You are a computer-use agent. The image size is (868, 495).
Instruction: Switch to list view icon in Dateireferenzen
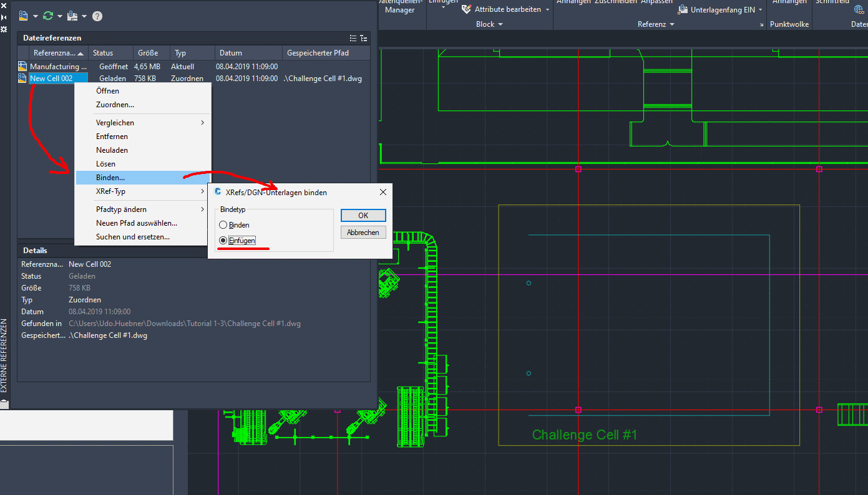(x=353, y=38)
